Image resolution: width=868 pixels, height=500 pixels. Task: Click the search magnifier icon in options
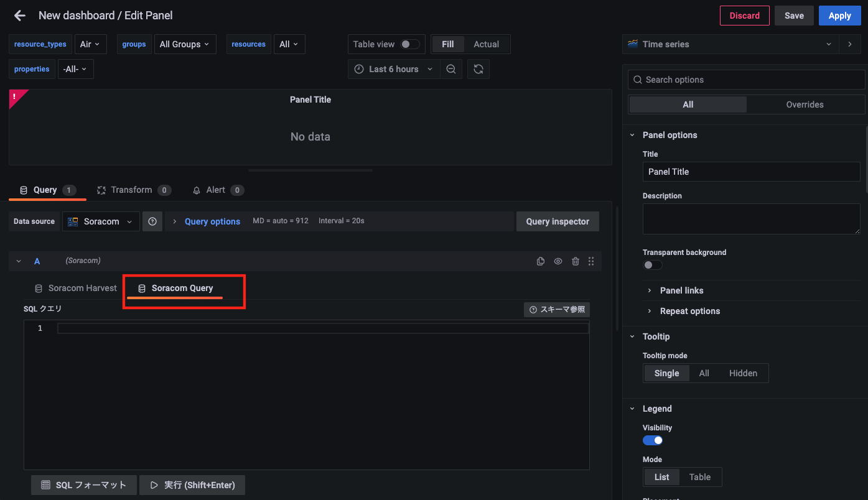pos(637,80)
